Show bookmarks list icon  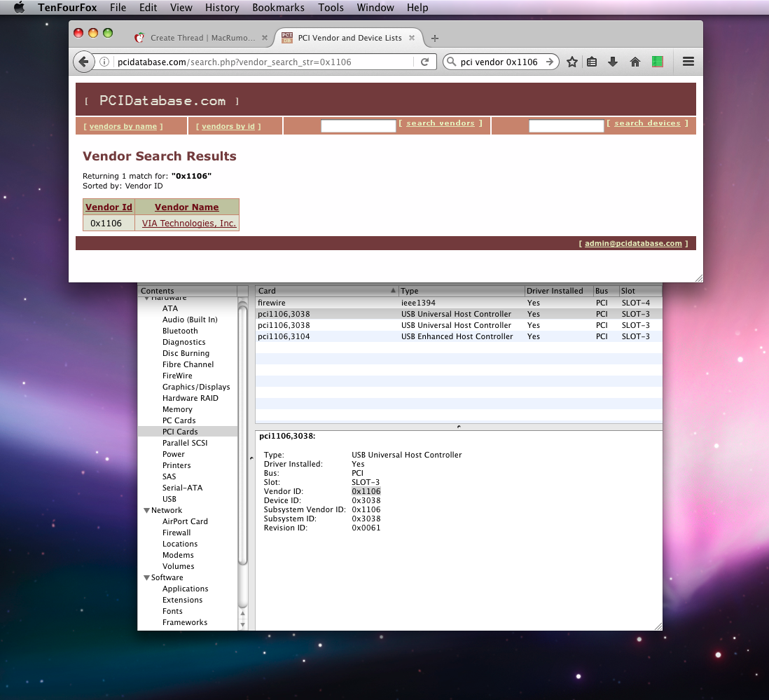(592, 62)
